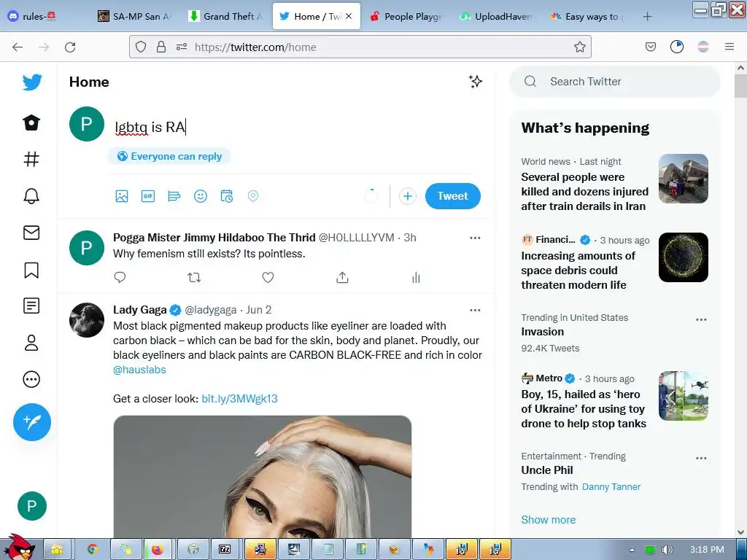The height and width of the screenshot is (560, 747).
Task: Open volume speaker tray icon
Action: point(667,550)
